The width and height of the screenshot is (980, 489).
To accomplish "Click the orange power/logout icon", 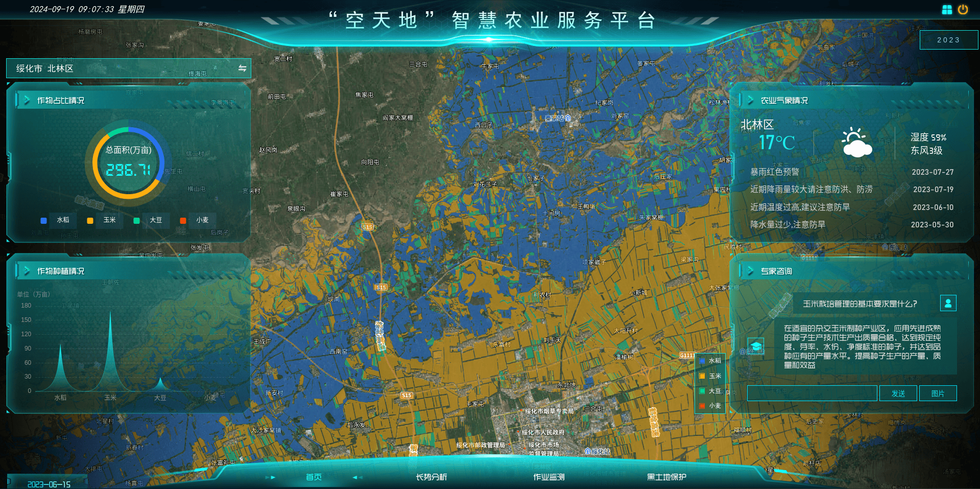I will (963, 9).
